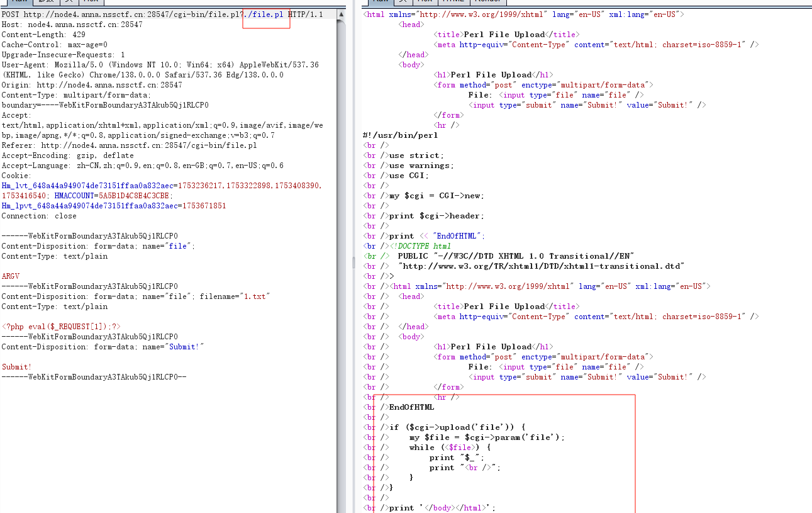Image resolution: width=812 pixels, height=513 pixels.
Task: Click the 'print $cgi->header;' line
Action: [x=437, y=216]
